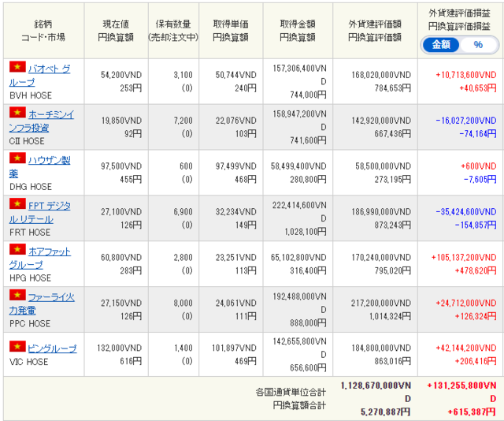504x421 pixels.
Task: Click the 24,061VND acquisition price
Action: pos(236,304)
